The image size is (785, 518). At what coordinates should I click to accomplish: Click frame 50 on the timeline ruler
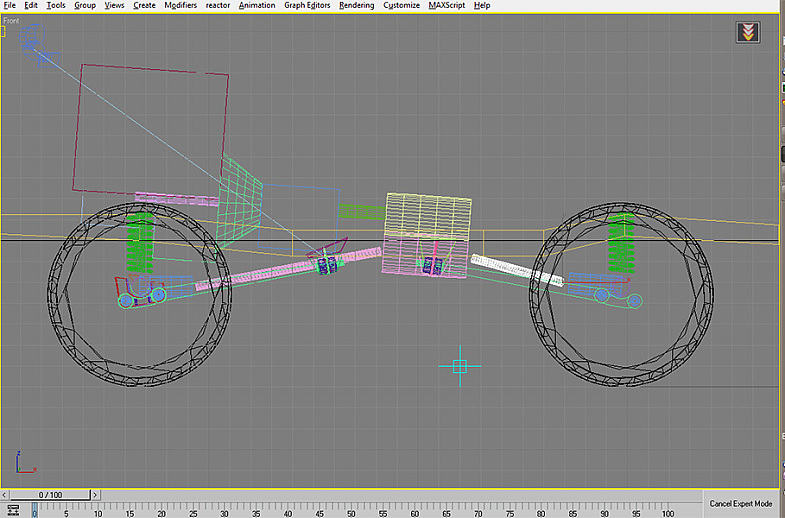[351, 510]
